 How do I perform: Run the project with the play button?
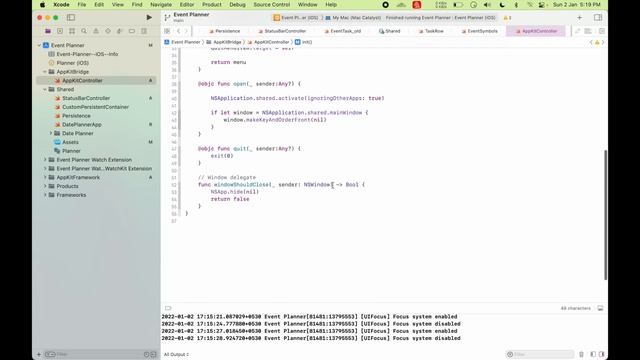[x=149, y=18]
